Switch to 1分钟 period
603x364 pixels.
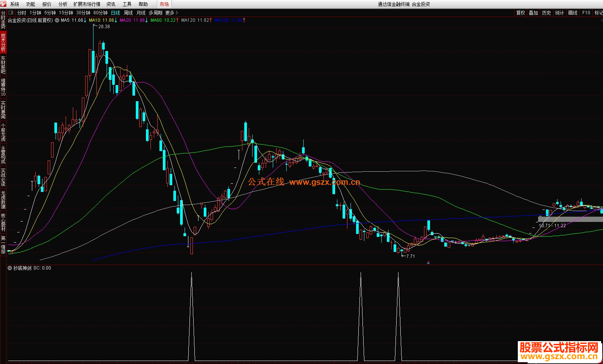pyautogui.click(x=36, y=13)
